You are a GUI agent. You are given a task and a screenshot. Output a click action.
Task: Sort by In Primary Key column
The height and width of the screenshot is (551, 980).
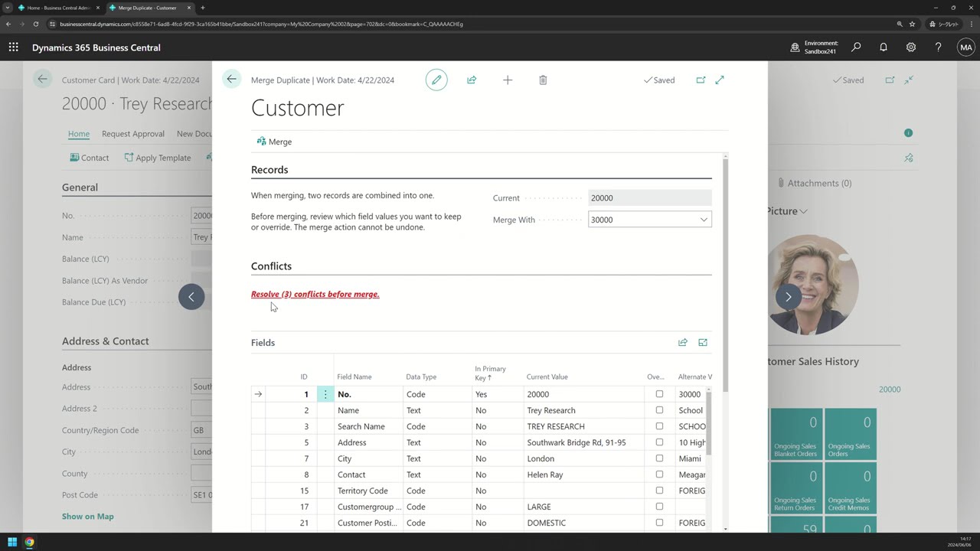point(490,373)
